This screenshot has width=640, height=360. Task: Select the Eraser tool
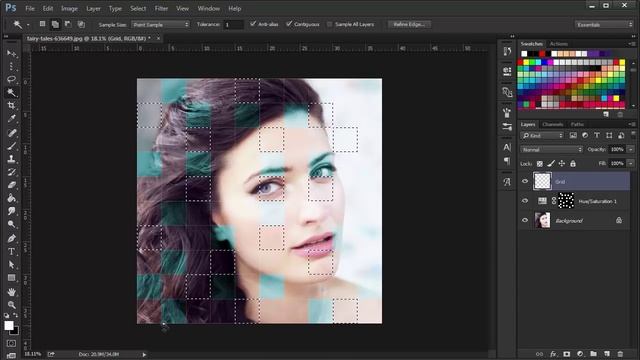point(11,185)
